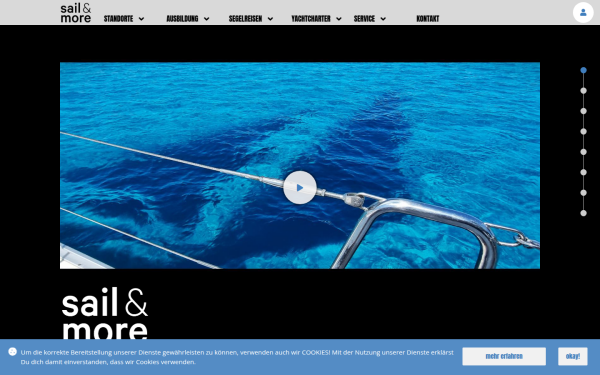Jump to the third section dot

[x=583, y=111]
